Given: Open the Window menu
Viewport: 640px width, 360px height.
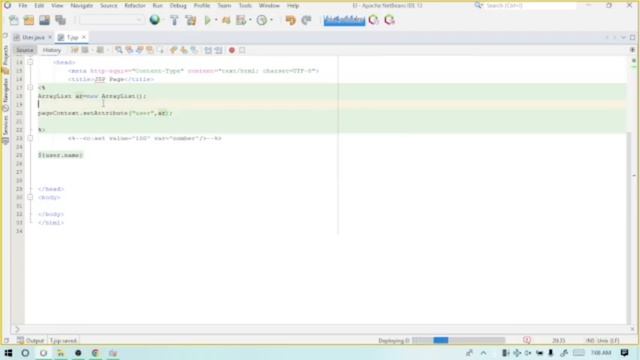Looking at the screenshot, I should point(269,6).
